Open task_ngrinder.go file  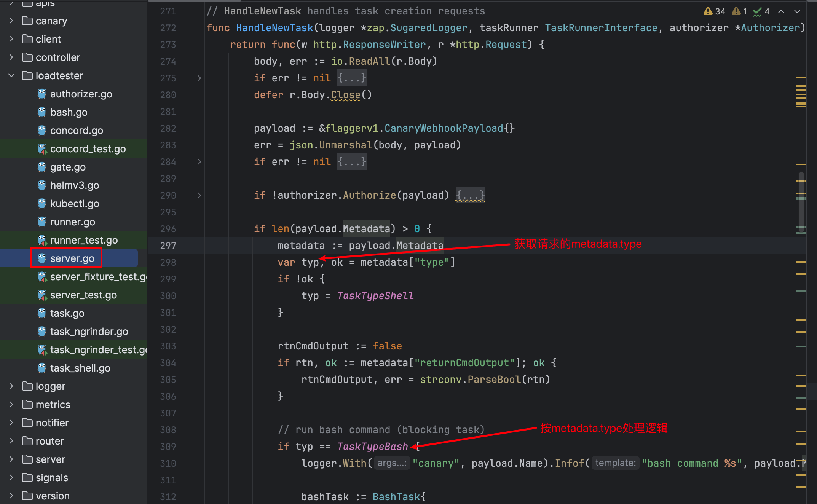[x=89, y=332]
